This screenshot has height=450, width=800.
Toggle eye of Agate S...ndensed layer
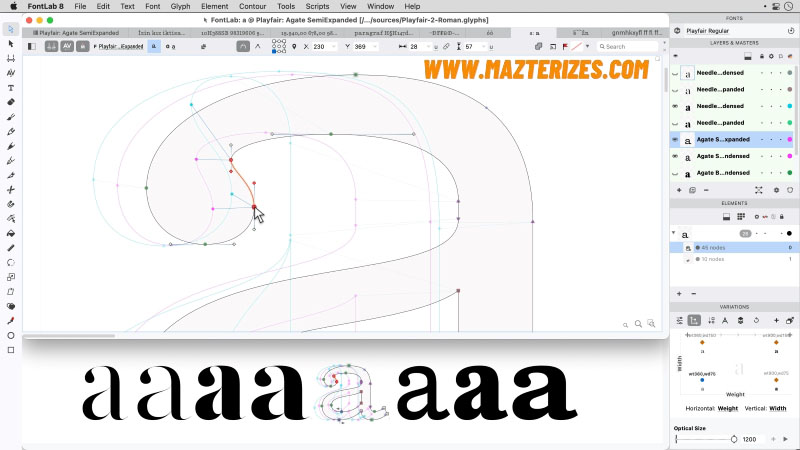coord(676,156)
